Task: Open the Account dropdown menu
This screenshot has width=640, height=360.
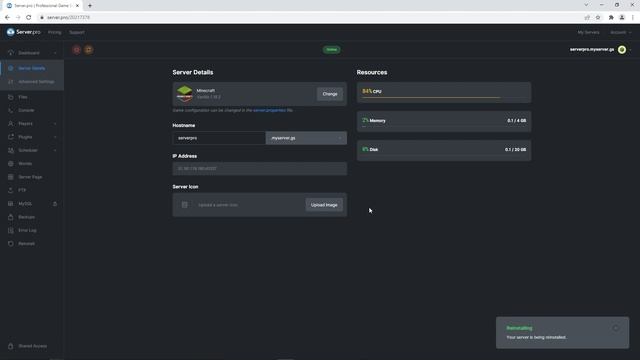Action: (620, 32)
